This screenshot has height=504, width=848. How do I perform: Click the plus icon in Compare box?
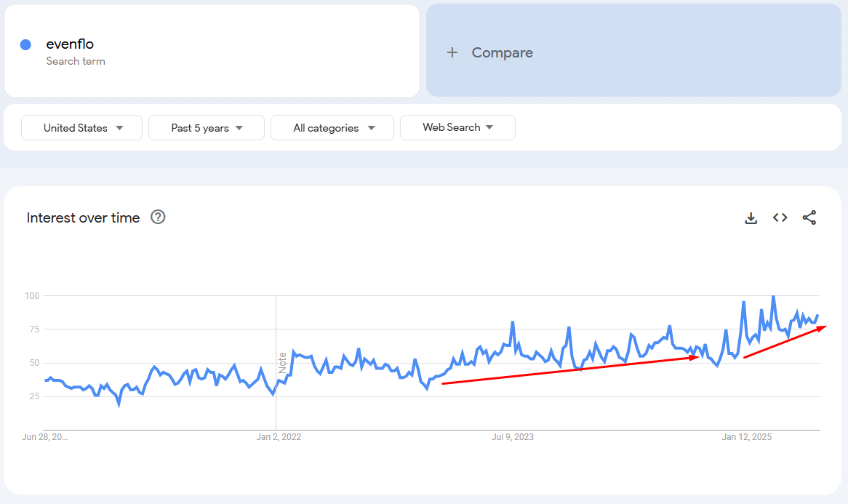(452, 52)
